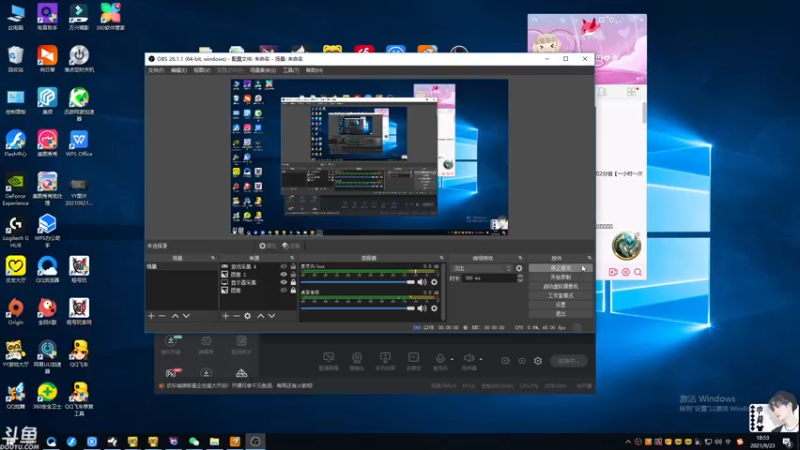Open the scene transition type dropdown
800x450 pixels.
point(481,268)
